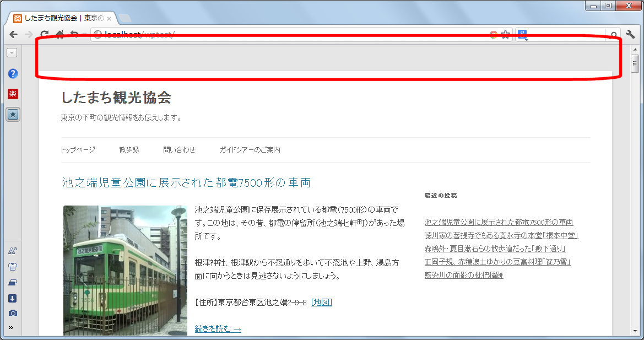This screenshot has width=644, height=340.
Task: Open the home page icon
Action: click(x=59, y=35)
